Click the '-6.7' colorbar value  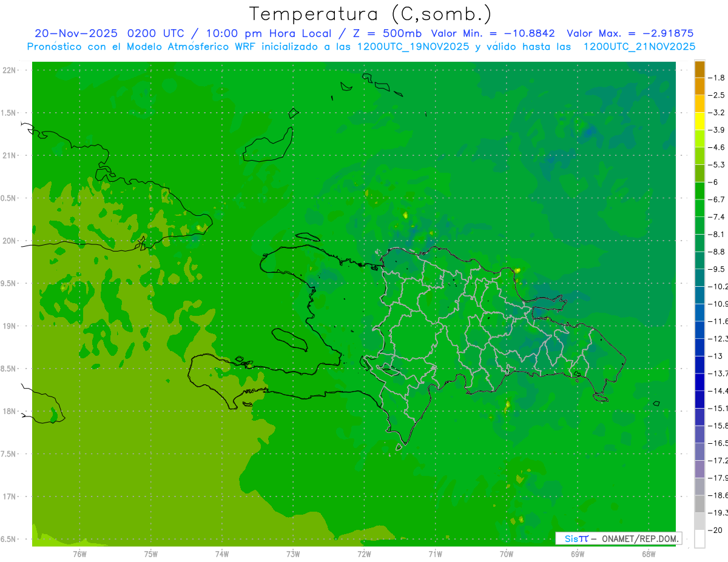click(717, 199)
